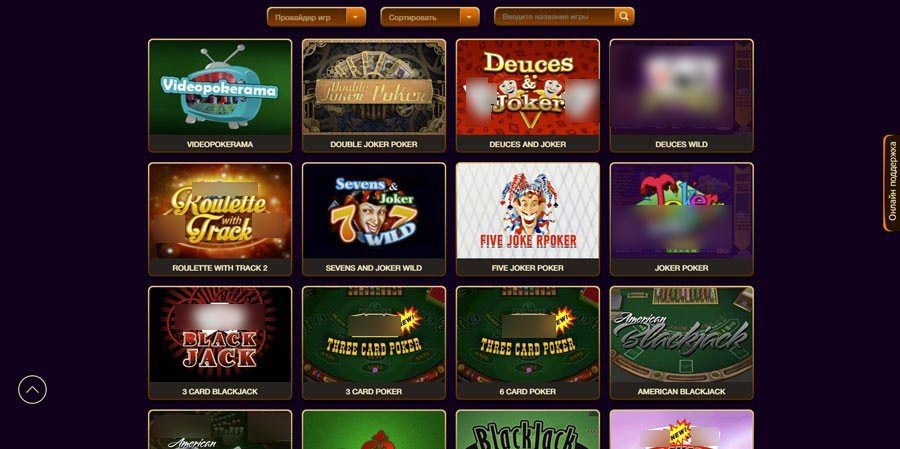Image resolution: width=900 pixels, height=449 pixels.
Task: Click the search magnifier icon
Action: pos(624,17)
